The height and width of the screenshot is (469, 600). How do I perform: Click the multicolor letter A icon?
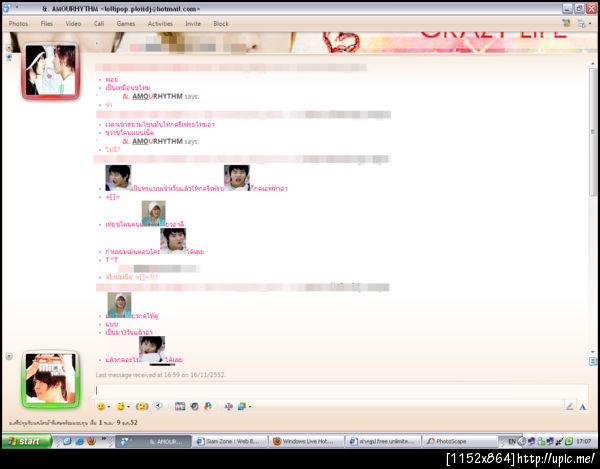click(208, 406)
